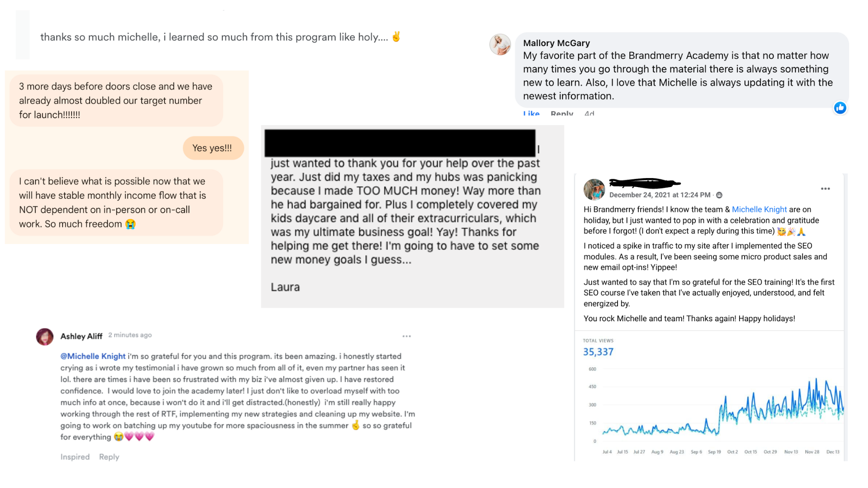Click the '2 minutes ago' timestamp

pos(130,335)
